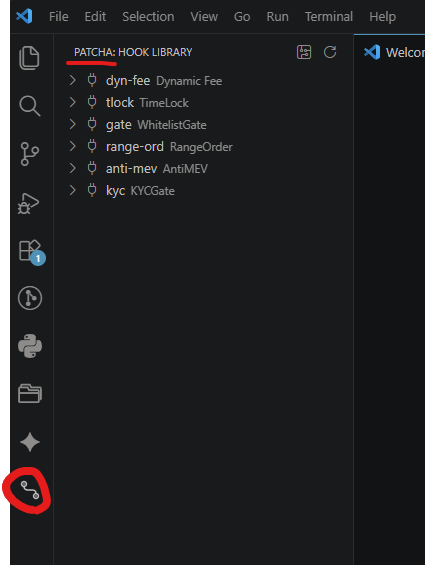Image resolution: width=425 pixels, height=565 pixels.
Task: Refresh the Hook Library list
Action: (x=330, y=52)
